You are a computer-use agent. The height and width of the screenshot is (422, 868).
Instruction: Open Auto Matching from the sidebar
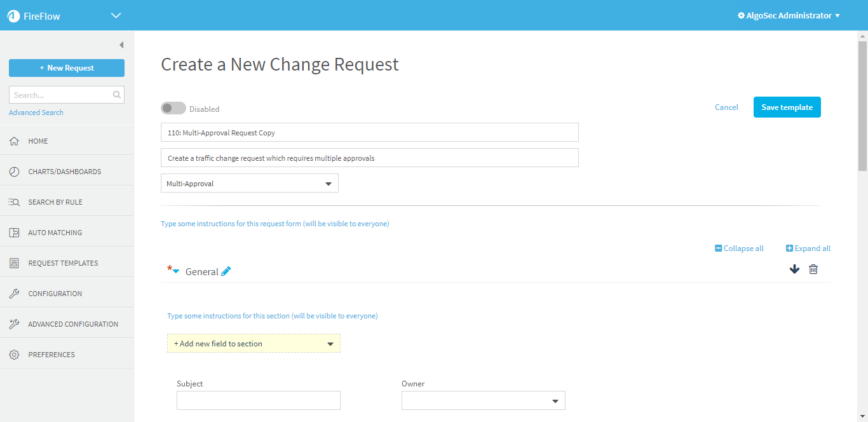pyautogui.click(x=55, y=233)
